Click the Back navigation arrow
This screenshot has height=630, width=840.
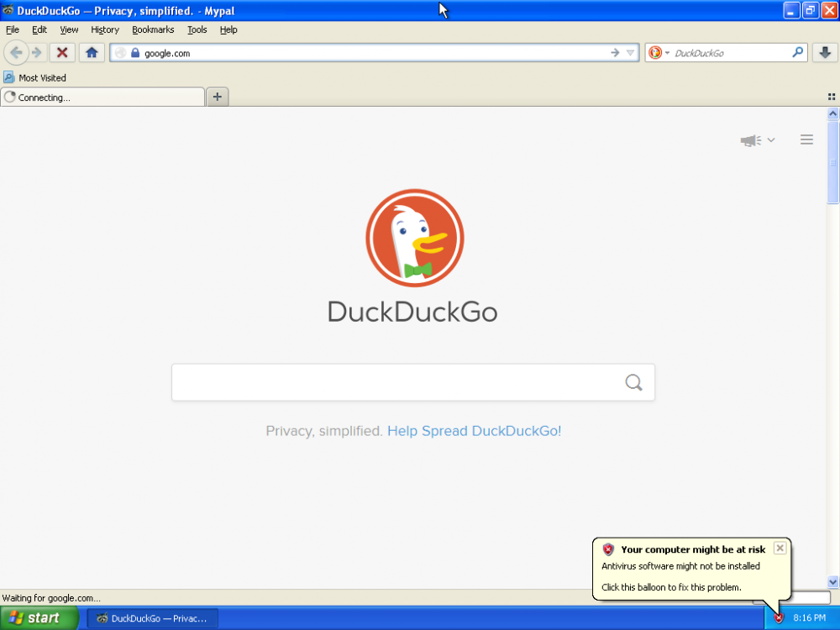coord(15,52)
